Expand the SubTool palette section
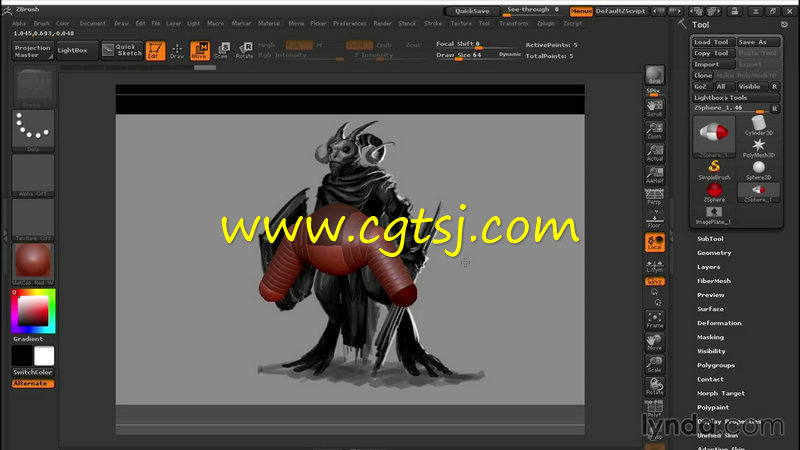The width and height of the screenshot is (800, 450). (x=710, y=239)
